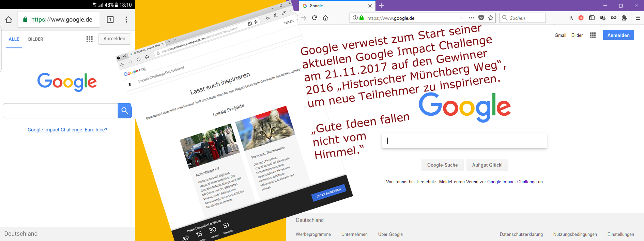Focus the Google search box in Firefox
Viewport: 644px width, 241px height.
coord(464,141)
